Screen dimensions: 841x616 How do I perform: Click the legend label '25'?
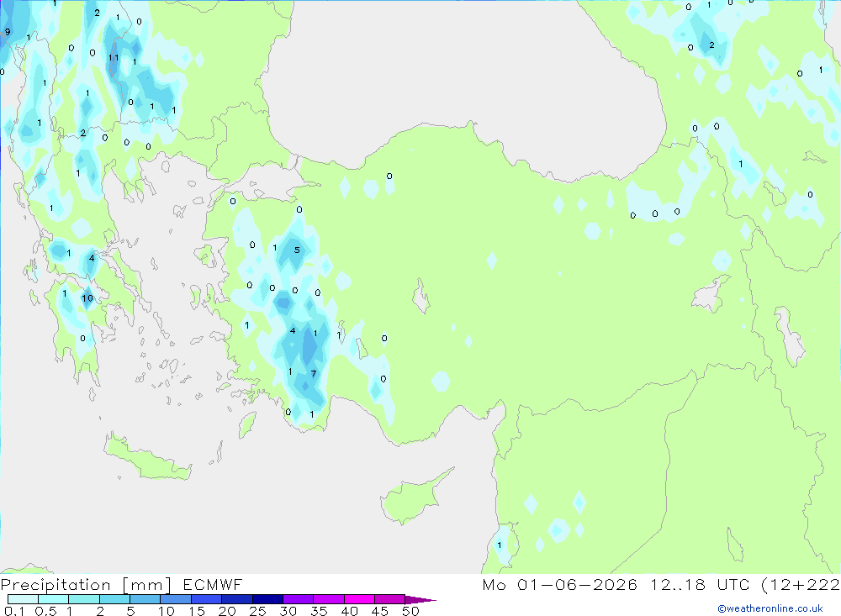click(x=257, y=611)
